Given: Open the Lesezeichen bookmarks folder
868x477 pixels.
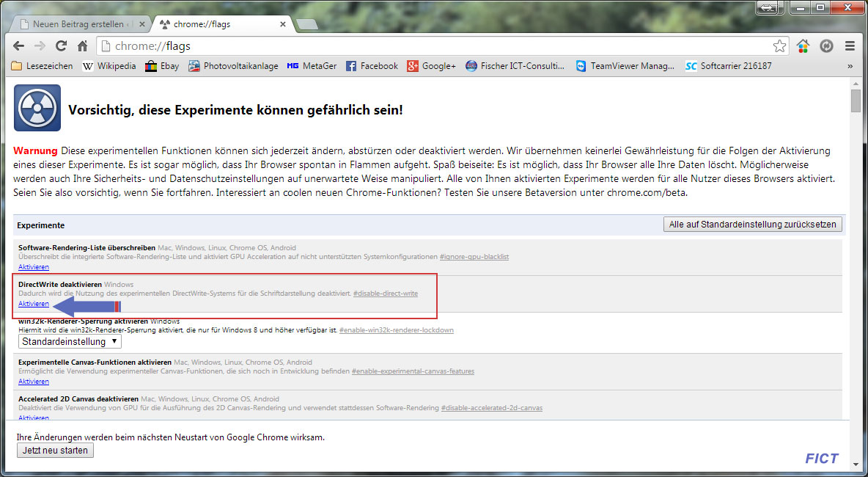Looking at the screenshot, I should (42, 66).
